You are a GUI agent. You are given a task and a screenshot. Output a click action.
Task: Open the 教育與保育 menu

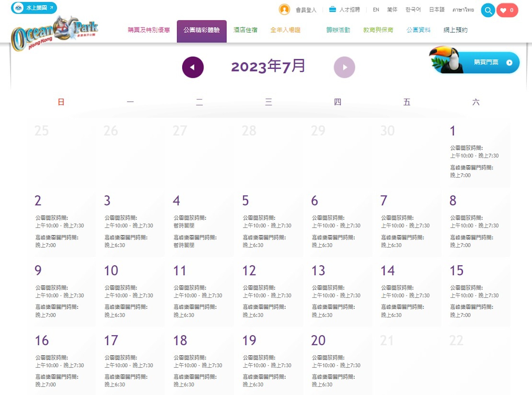coord(378,30)
